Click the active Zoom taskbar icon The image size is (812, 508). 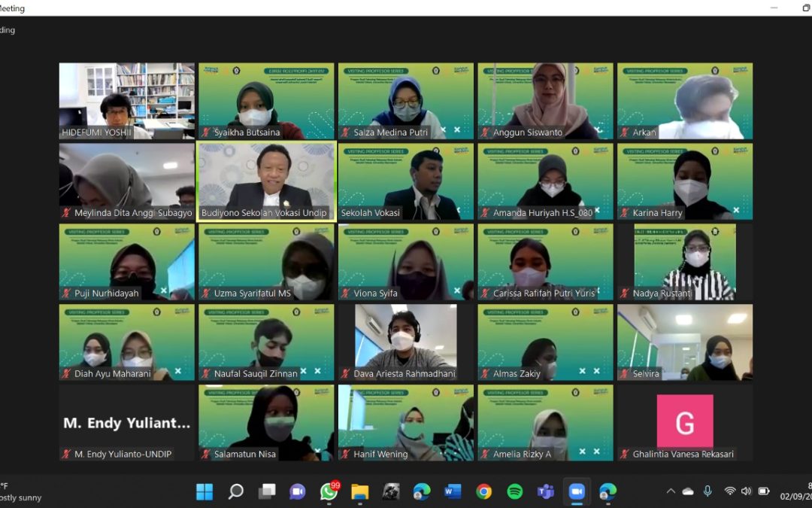click(577, 491)
